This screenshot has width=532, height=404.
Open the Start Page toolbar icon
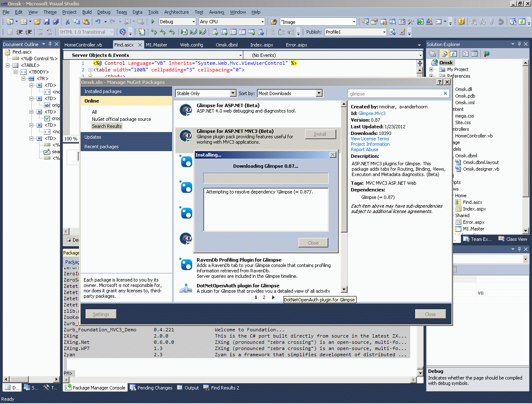(420, 22)
